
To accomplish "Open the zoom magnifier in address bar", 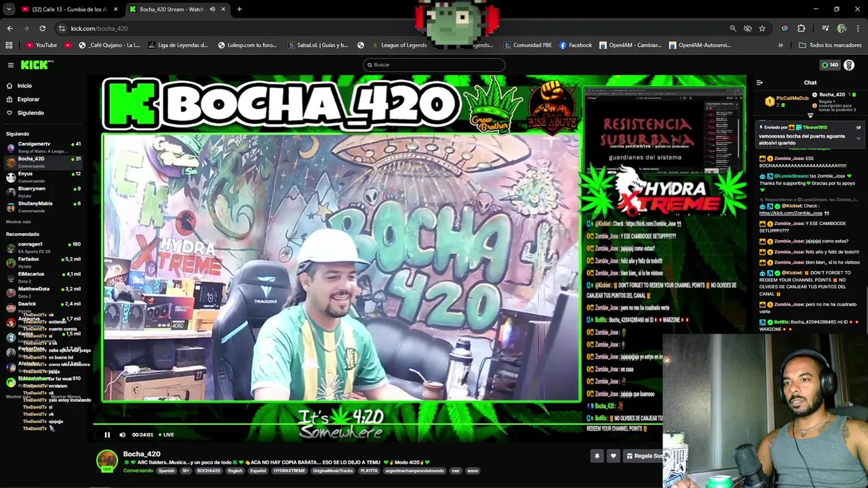I will click(x=732, y=28).
